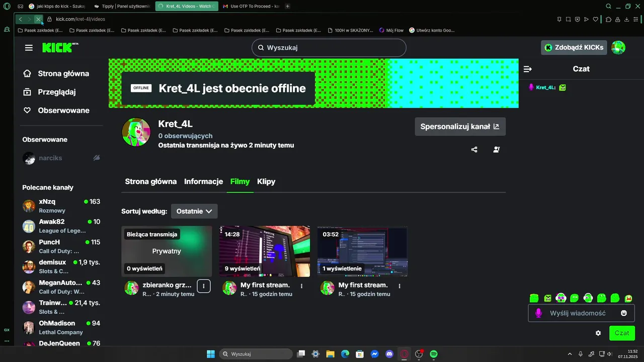644x362 pixels.
Task: Open Spotify from the taskbar
Action: coord(434,354)
